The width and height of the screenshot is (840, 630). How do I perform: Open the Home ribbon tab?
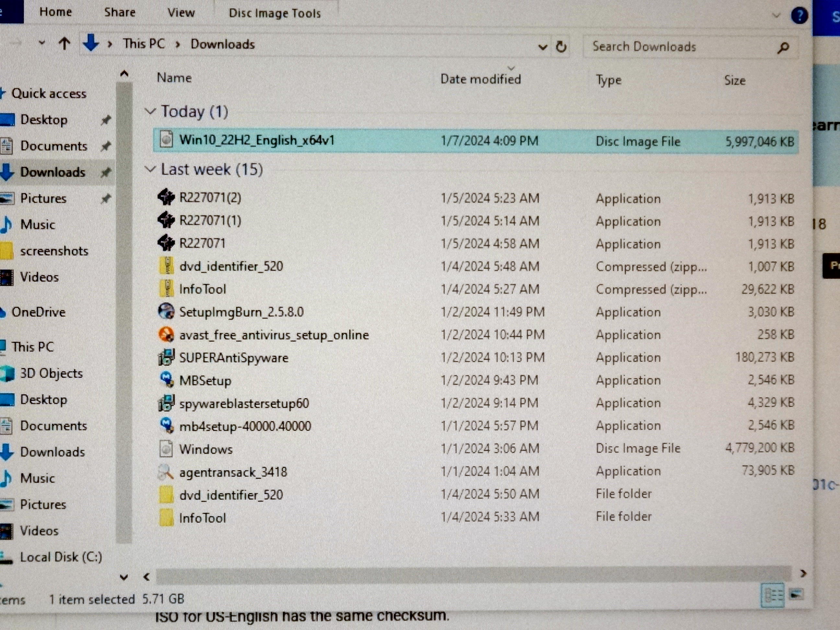click(x=55, y=12)
